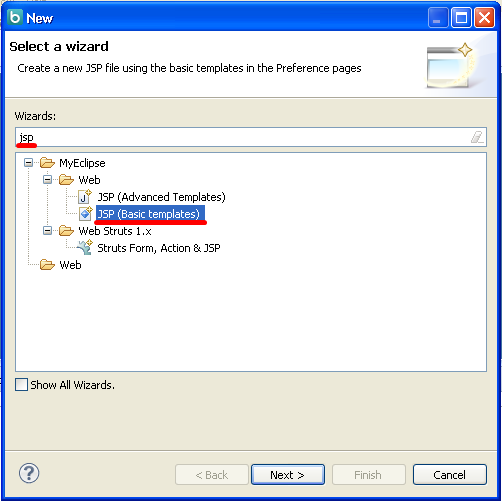Select Struts Form, Action & JSP entry
The height and width of the screenshot is (502, 502).
pyautogui.click(x=159, y=248)
